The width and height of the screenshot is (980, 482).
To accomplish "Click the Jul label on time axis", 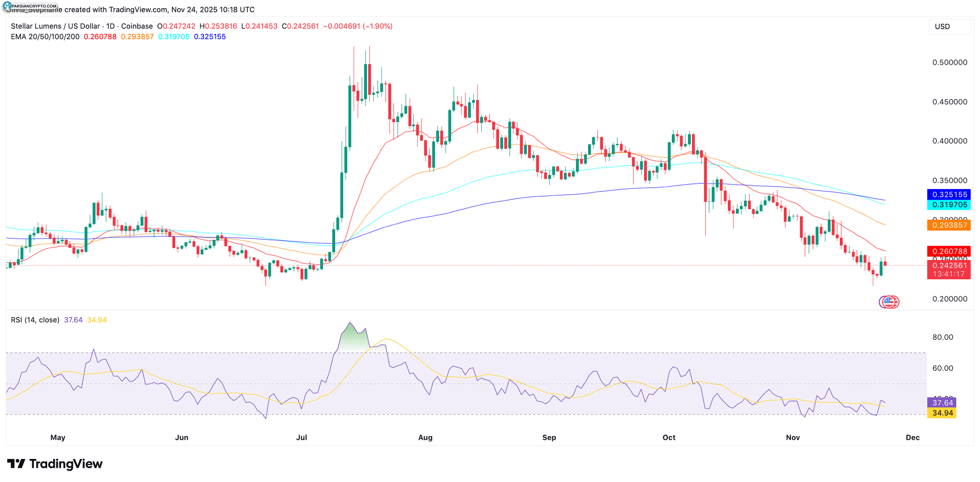I will [301, 437].
